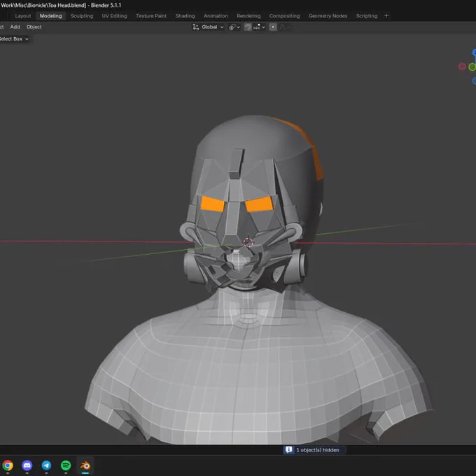Open the Add menu

pyautogui.click(x=15, y=27)
